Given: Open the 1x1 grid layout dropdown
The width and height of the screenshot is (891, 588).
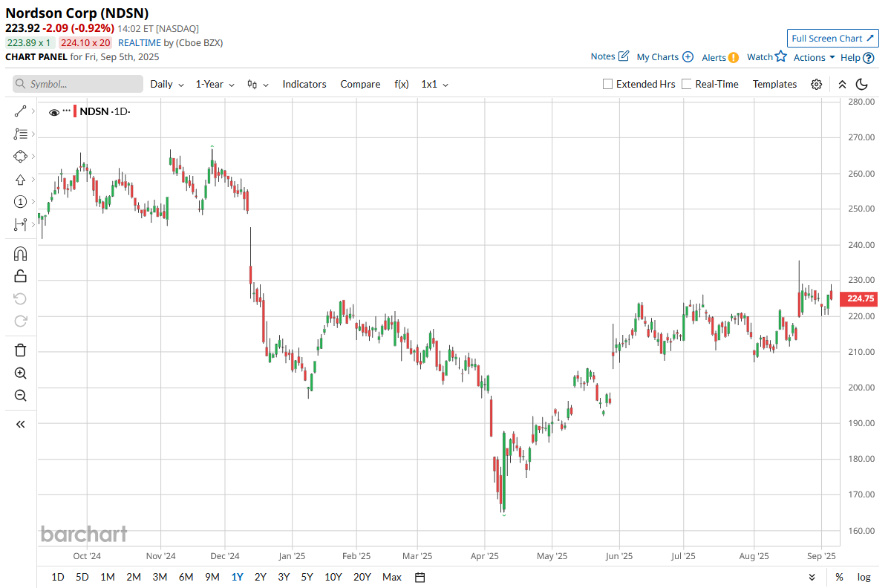Looking at the screenshot, I should [435, 85].
